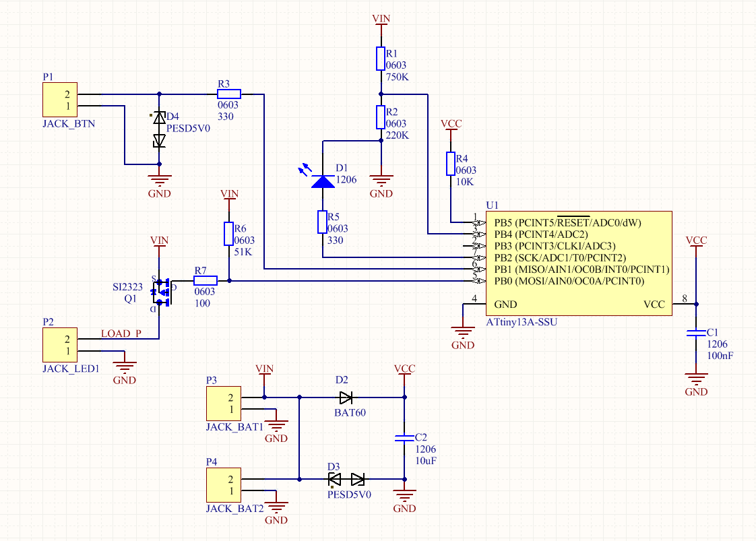This screenshot has width=756, height=541.
Task: Select the Q1 SI2323 MOSFET symbol
Action: [x=162, y=291]
